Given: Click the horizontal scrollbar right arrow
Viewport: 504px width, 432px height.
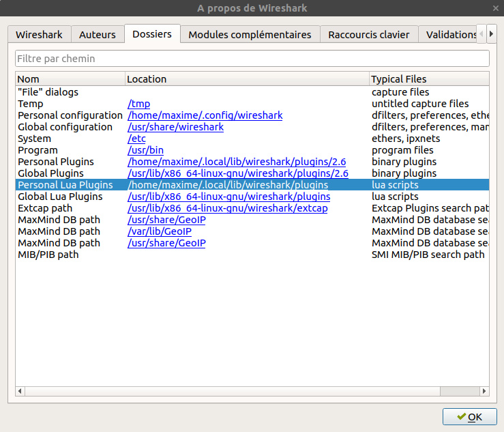Looking at the screenshot, I should 484,391.
